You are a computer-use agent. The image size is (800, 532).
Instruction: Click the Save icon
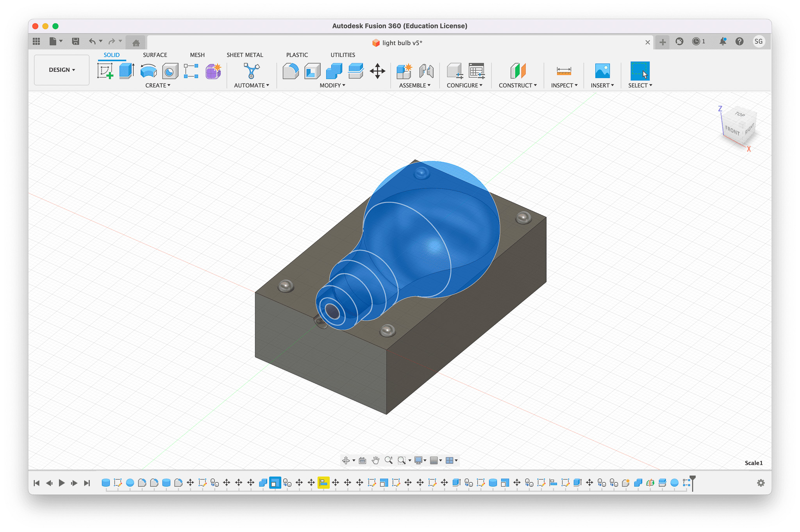click(x=76, y=41)
